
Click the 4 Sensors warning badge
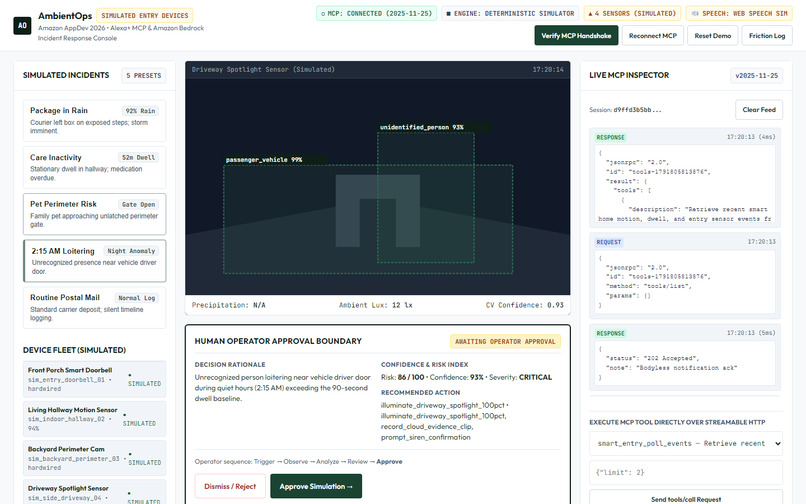(x=632, y=13)
